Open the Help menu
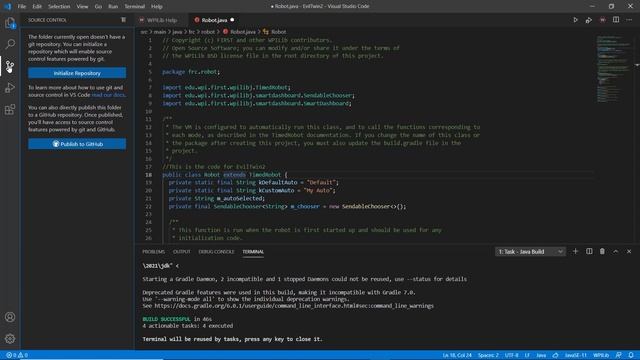The width and height of the screenshot is (640, 360). click(157, 7)
